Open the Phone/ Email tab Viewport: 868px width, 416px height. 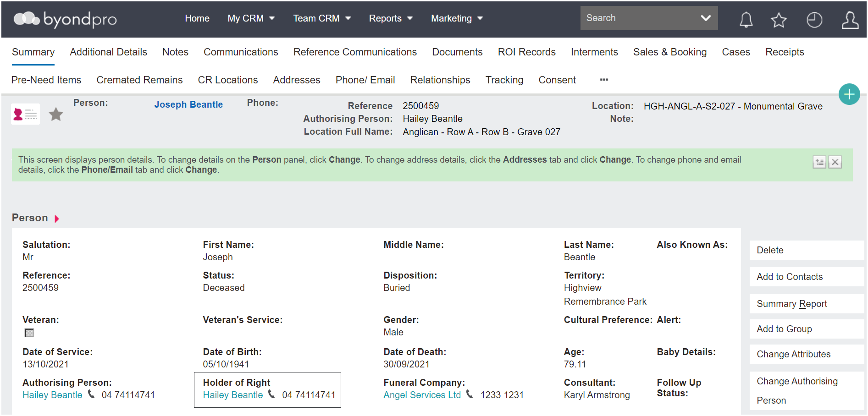pyautogui.click(x=365, y=80)
